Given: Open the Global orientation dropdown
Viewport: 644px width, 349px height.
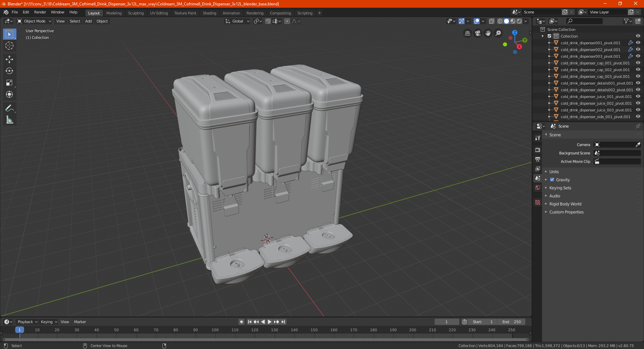Looking at the screenshot, I should click(237, 21).
